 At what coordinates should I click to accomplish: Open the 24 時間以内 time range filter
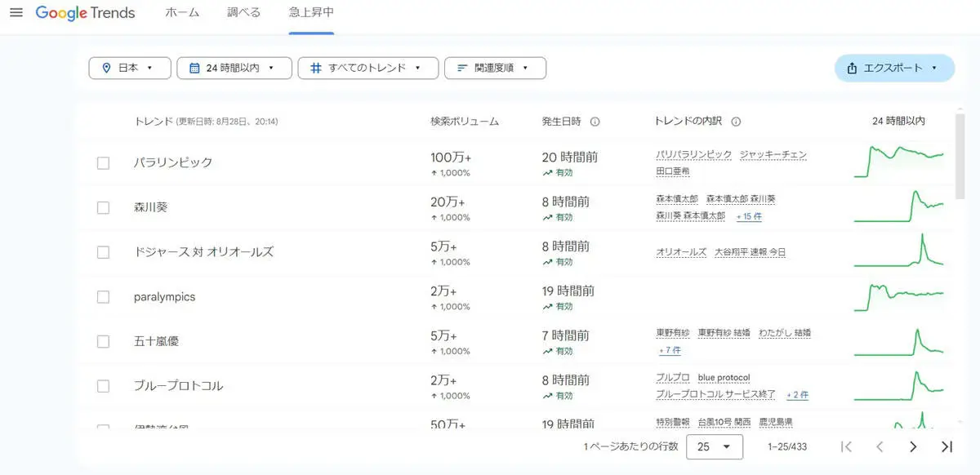[234, 69]
